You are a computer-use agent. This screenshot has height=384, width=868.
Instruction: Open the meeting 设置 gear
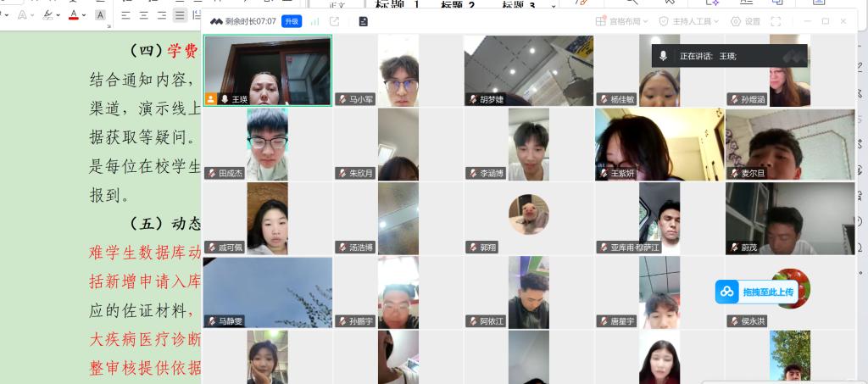(x=745, y=21)
